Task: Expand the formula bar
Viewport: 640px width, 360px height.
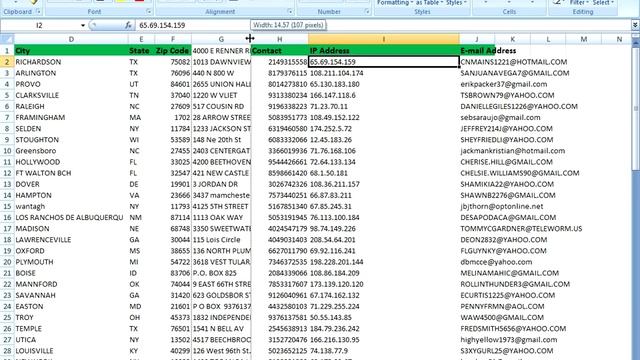Action: click(635, 25)
